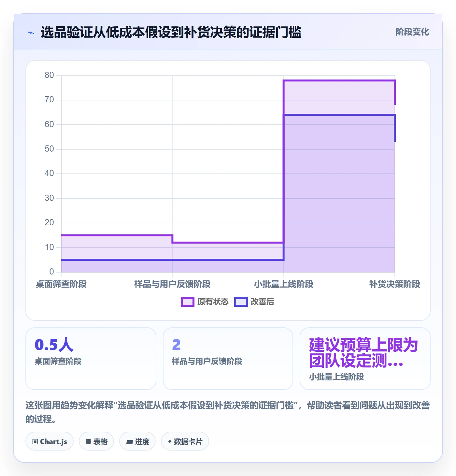Click the chart title 选品验证从低成本假设到补货决策的证据门槛
Viewport: 456px width, 476px height.
pos(171,32)
